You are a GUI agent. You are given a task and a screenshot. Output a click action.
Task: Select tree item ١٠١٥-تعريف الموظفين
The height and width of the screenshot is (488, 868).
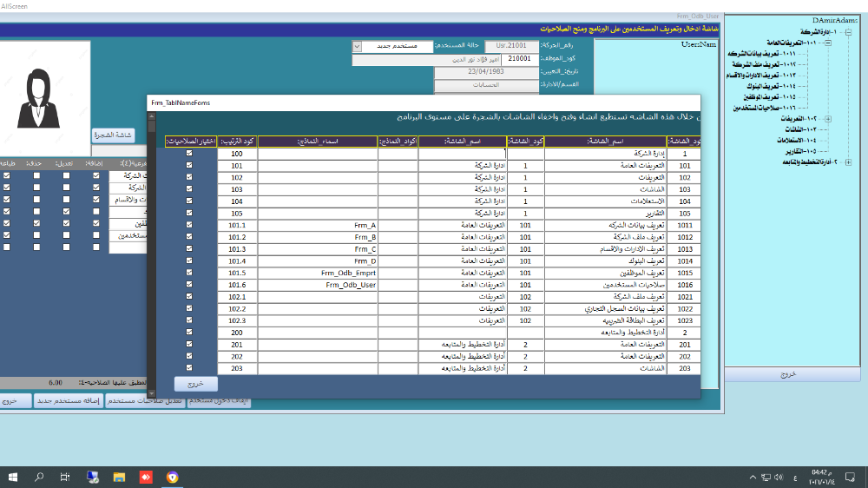click(769, 97)
